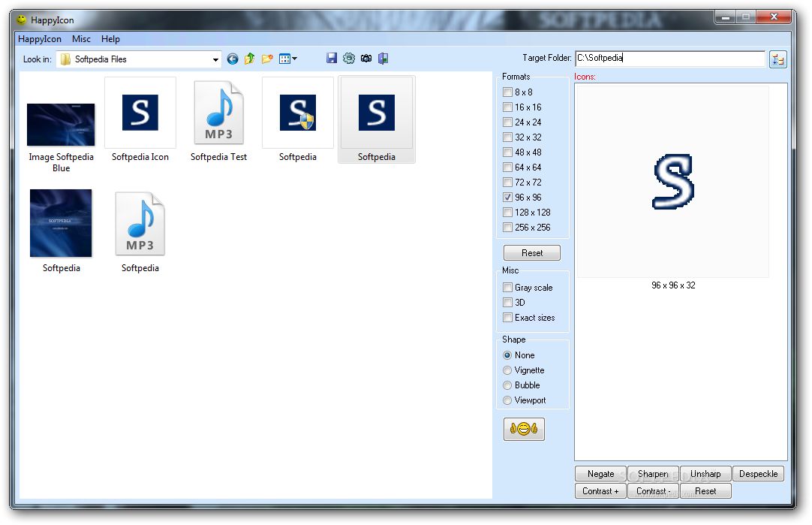Browse for target folder icon

[777, 59]
